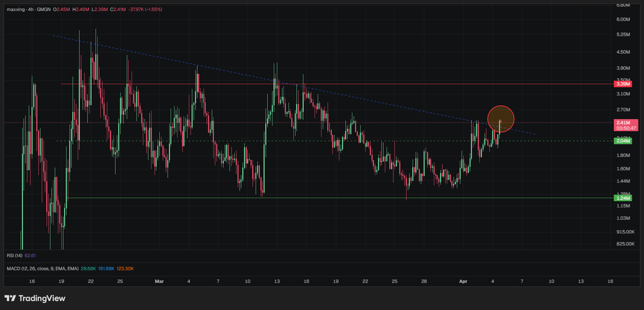Click the maxxing symbol title
The image size is (644, 310).
16,10
